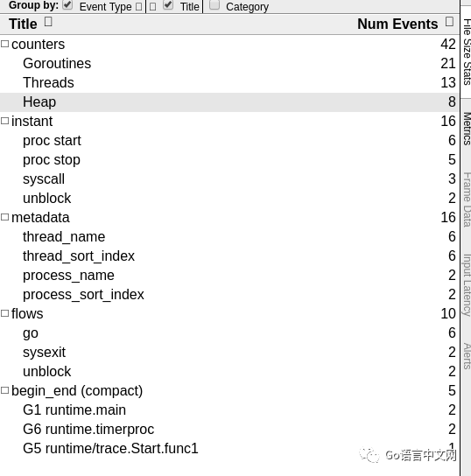471x476 pixels.
Task: Click the flows group label
Action: [27, 313]
